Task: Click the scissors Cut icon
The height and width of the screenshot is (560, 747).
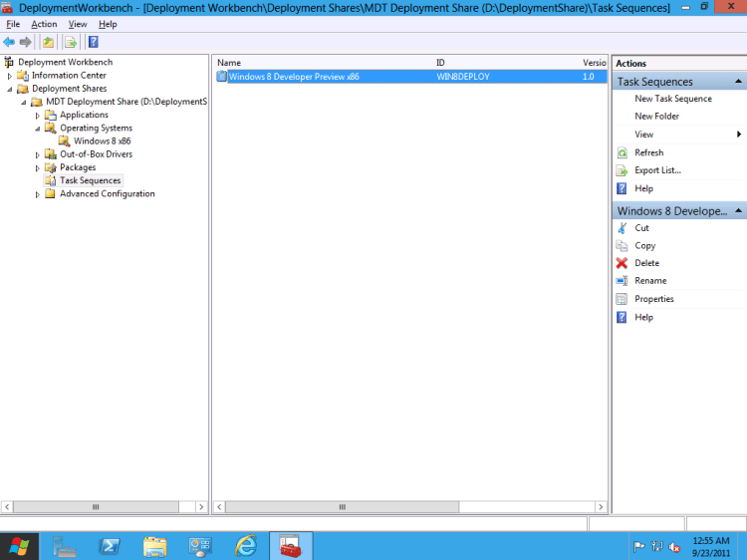Action: (622, 228)
